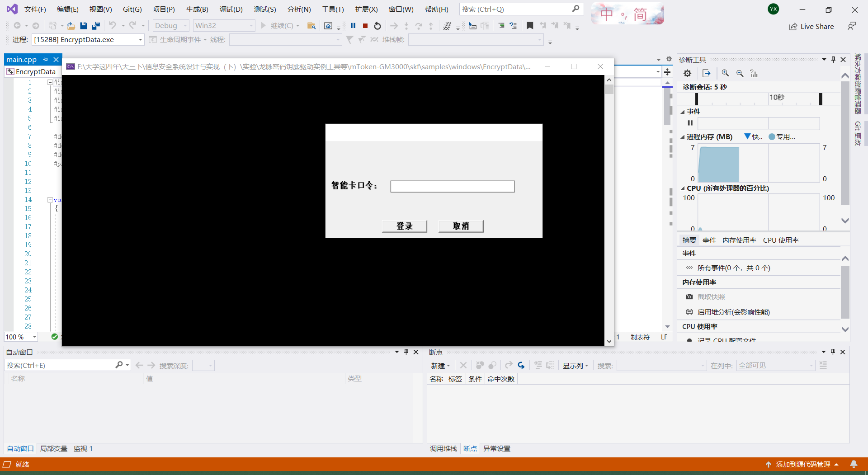Click the Step Into icon

click(x=406, y=26)
